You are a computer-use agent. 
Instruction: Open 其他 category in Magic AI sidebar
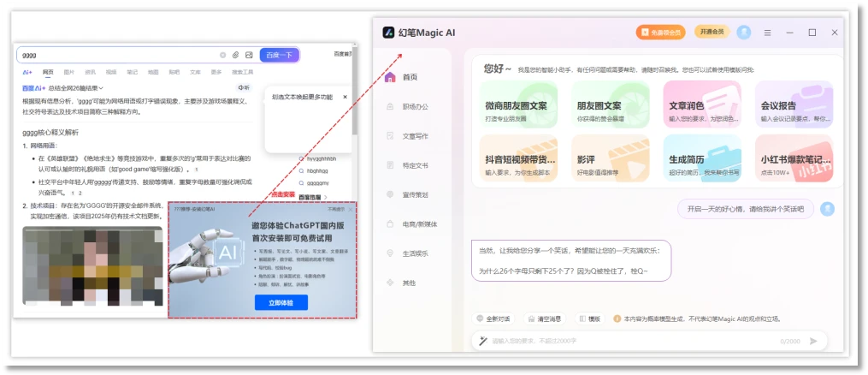point(401,283)
